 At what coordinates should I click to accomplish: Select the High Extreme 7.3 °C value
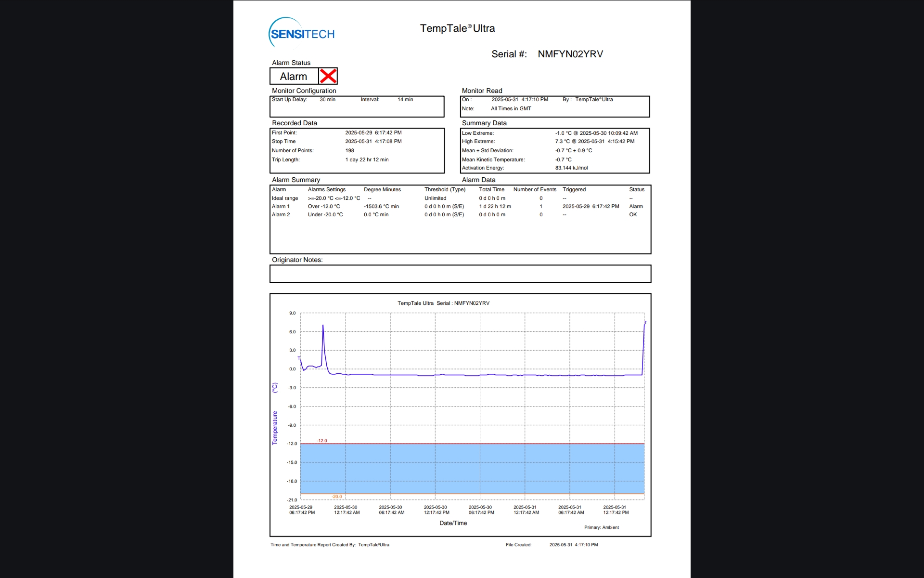click(595, 142)
